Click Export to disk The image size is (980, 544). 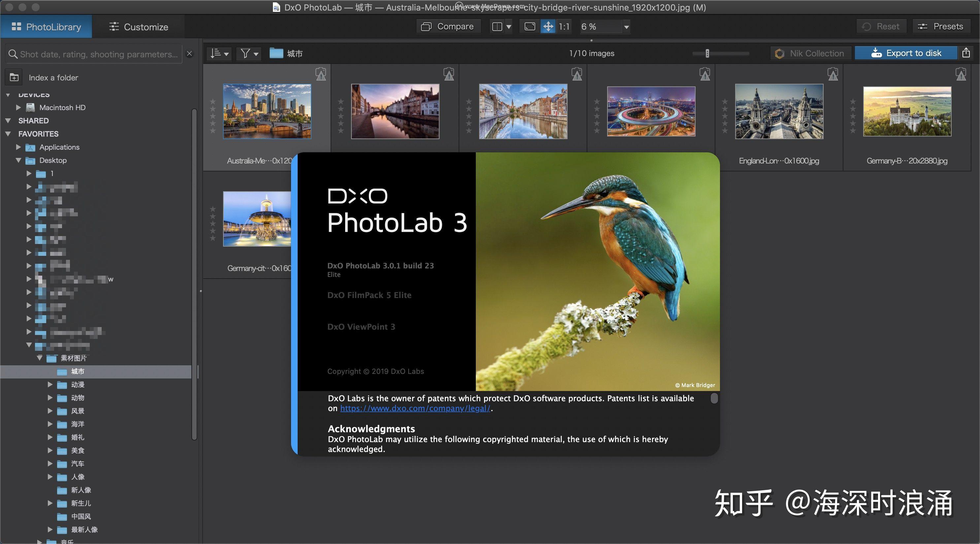pyautogui.click(x=906, y=53)
